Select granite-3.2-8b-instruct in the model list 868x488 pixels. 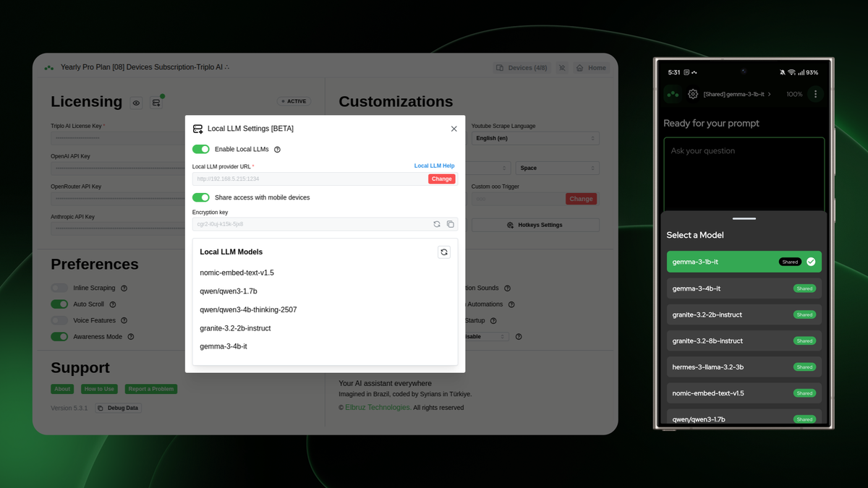point(744,340)
